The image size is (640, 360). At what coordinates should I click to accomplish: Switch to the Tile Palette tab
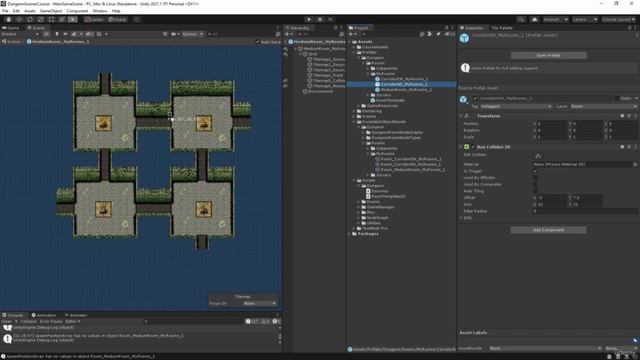pyautogui.click(x=502, y=28)
